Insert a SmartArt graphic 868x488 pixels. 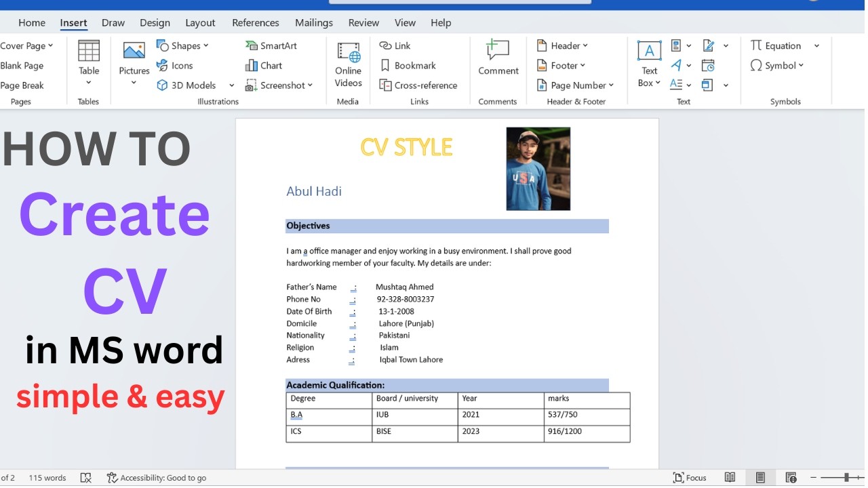coord(271,45)
